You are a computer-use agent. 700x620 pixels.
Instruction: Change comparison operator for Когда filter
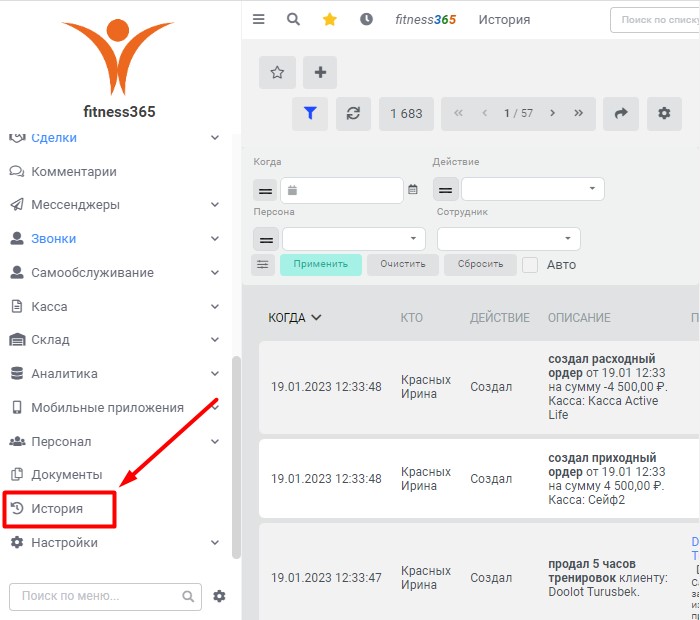265,191
